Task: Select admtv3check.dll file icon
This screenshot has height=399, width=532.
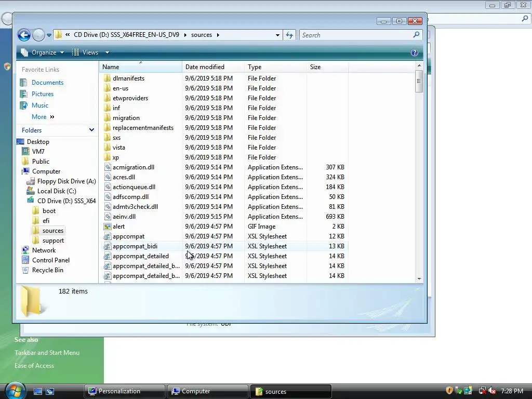Action: 107,207
